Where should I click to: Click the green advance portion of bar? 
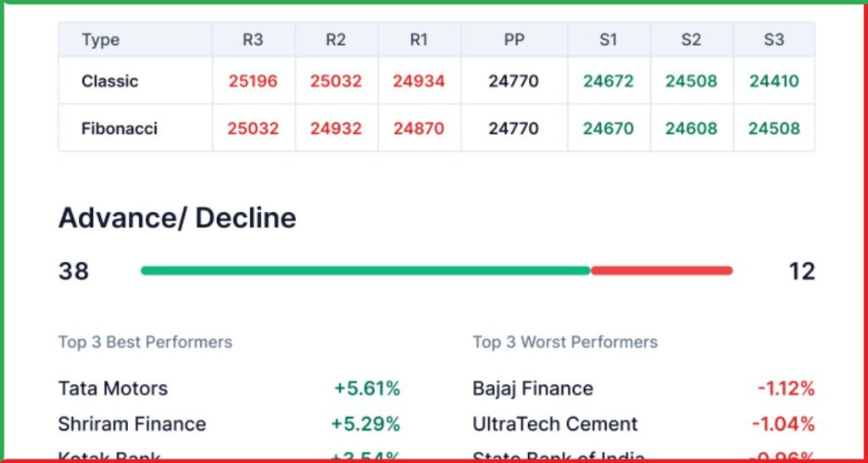(364, 271)
